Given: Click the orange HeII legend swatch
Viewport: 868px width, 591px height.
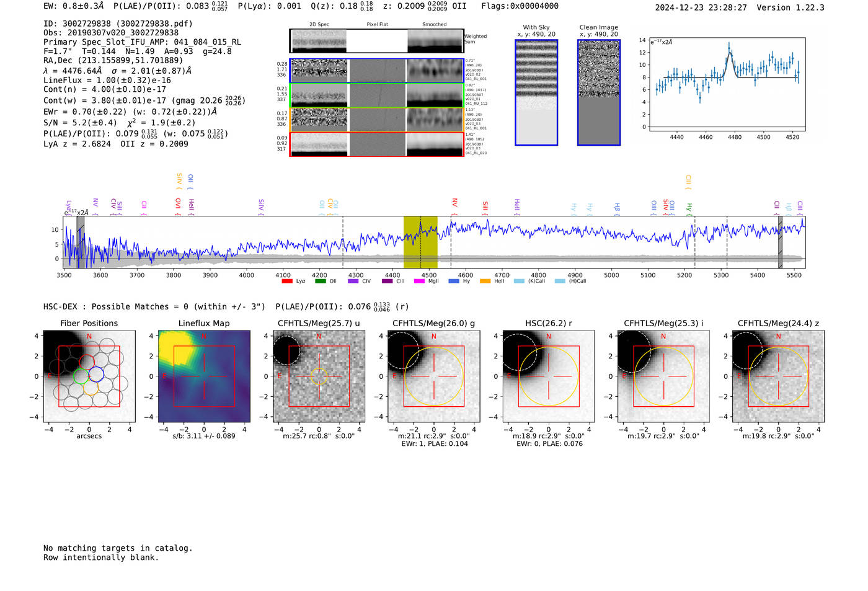Looking at the screenshot, I should click(485, 282).
